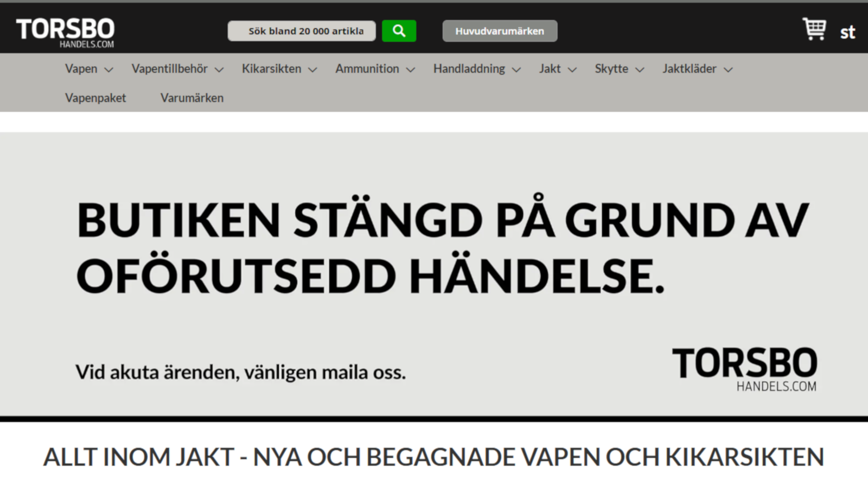This screenshot has width=868, height=488.
Task: Click the Huvudvarumärken button
Action: click(500, 31)
